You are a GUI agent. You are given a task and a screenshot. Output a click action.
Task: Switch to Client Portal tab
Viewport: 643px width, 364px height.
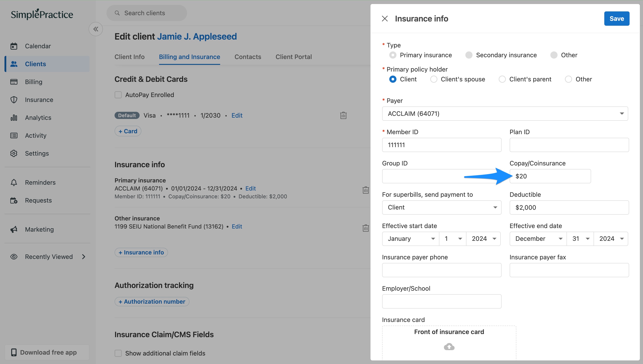[294, 57]
